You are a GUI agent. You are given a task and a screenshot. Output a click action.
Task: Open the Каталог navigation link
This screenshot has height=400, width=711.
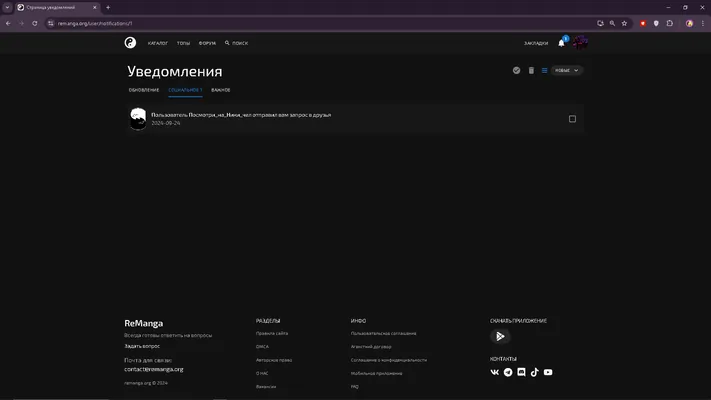158,43
